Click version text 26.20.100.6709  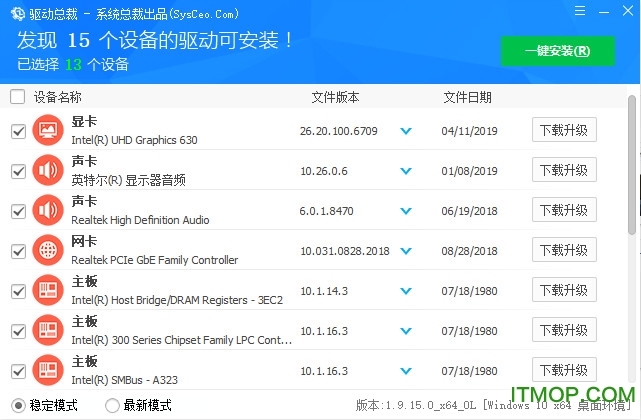[338, 131]
